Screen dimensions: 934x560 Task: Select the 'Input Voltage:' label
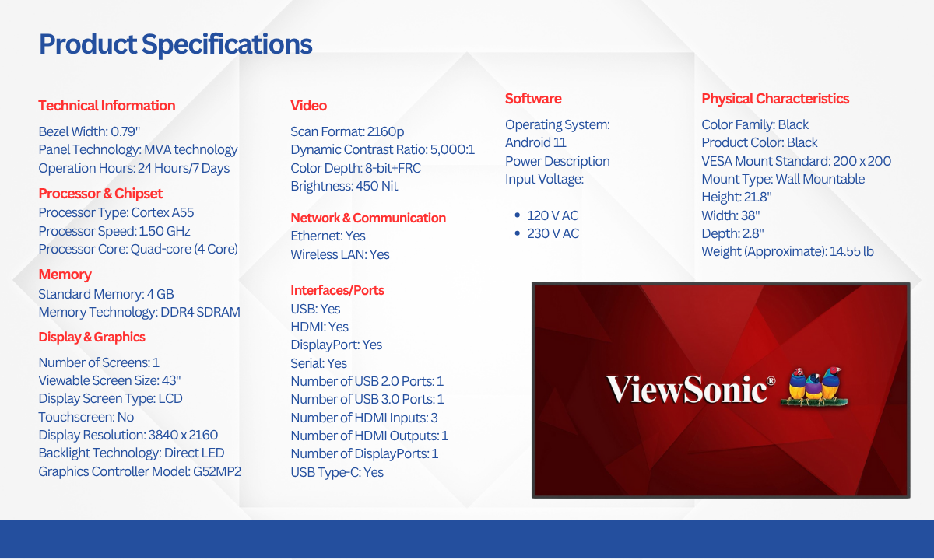tap(544, 179)
